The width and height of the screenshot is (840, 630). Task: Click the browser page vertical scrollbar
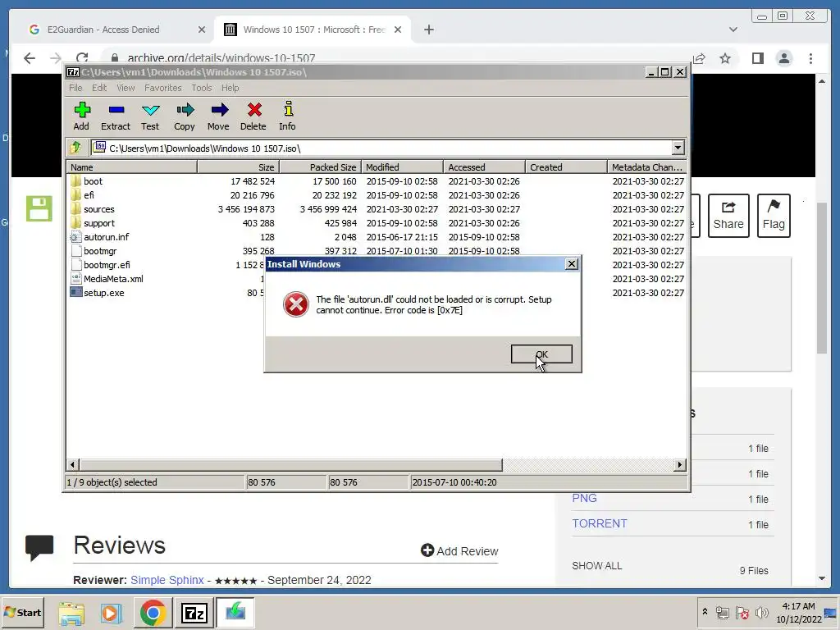(x=822, y=279)
